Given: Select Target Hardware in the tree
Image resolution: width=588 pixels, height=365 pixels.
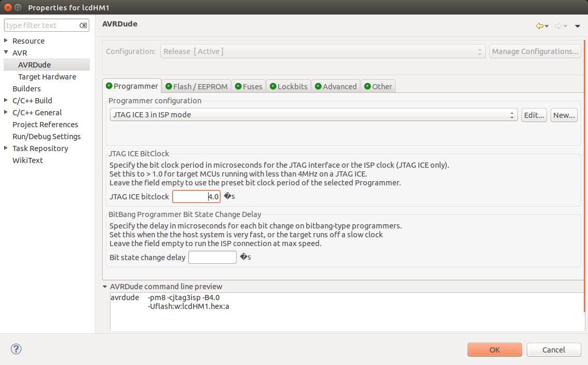Looking at the screenshot, I should (x=47, y=76).
